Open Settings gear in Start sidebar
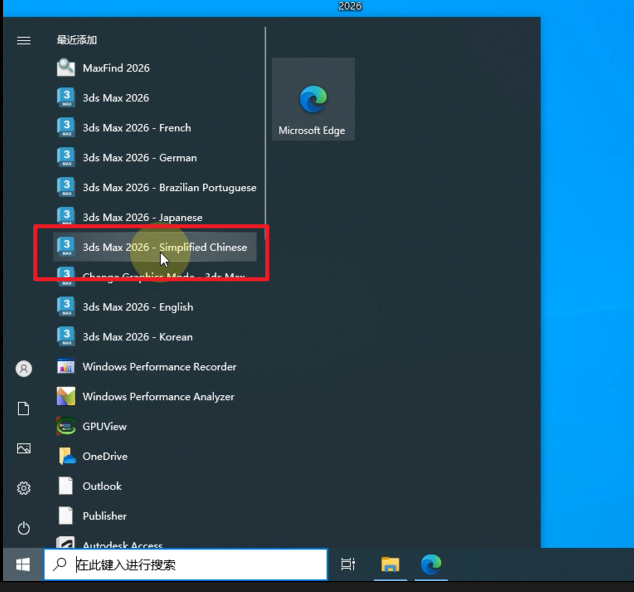Screen dimensions: 634x592 click(24, 488)
